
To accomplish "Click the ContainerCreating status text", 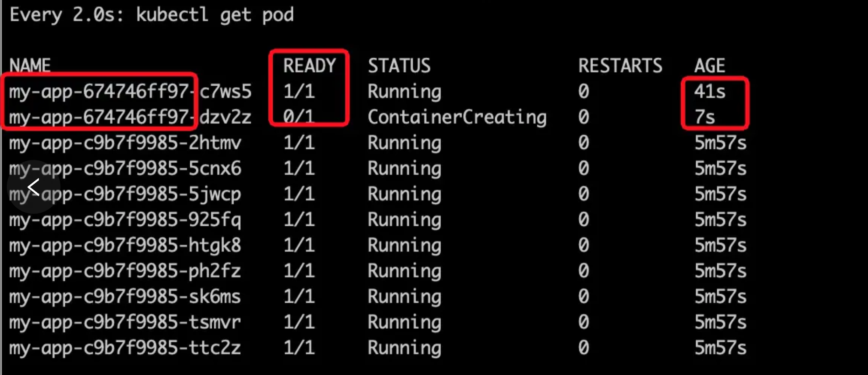I will click(457, 117).
